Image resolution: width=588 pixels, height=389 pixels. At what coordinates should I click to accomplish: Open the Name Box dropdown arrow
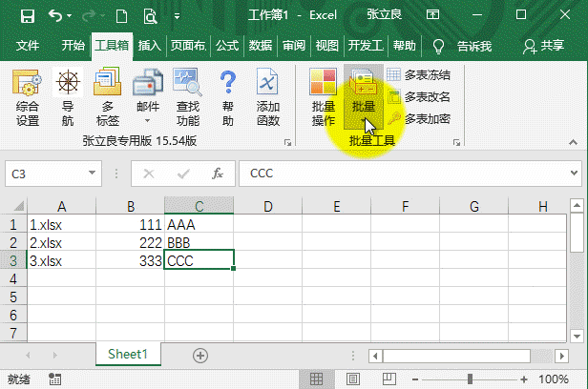[x=93, y=174]
